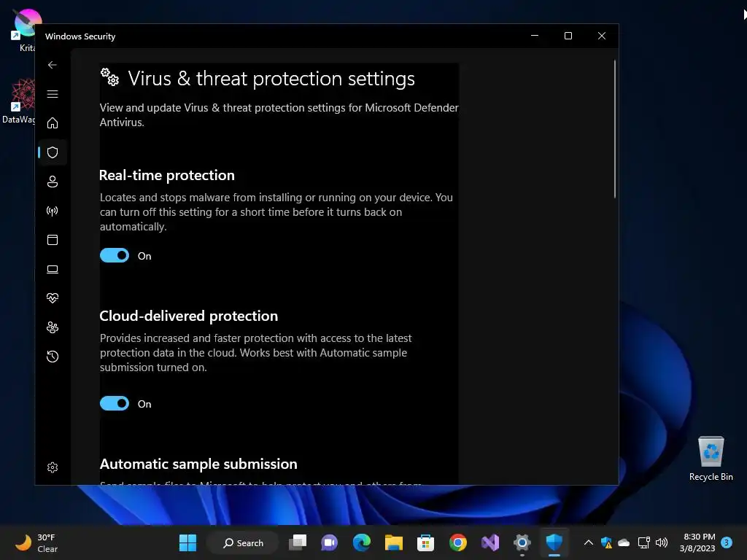Open Task View on the taskbar
Image resolution: width=747 pixels, height=560 pixels.
click(298, 542)
